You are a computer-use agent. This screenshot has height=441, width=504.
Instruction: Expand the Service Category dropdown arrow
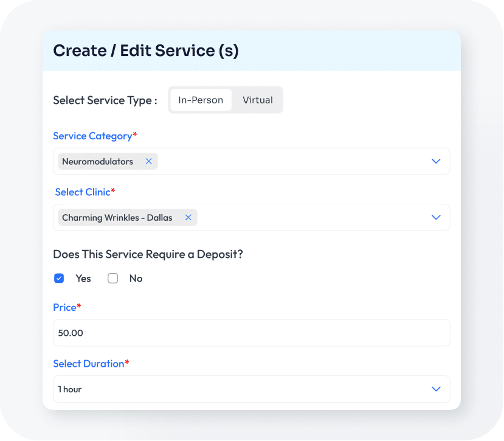[x=435, y=161]
